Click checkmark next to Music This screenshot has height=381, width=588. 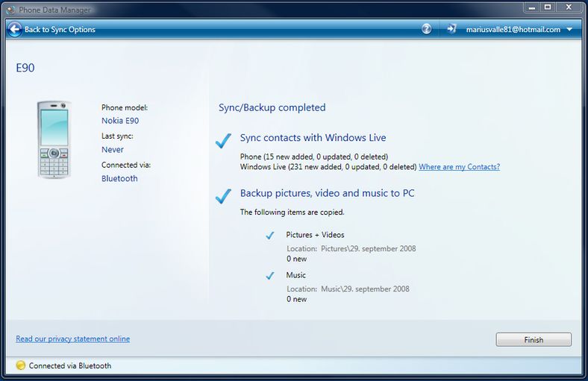(270, 276)
